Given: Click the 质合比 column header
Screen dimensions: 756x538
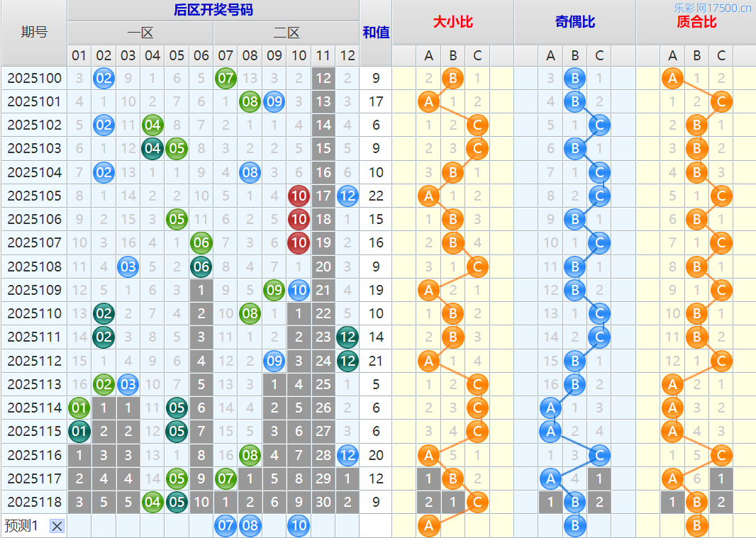Looking at the screenshot, I should (696, 22).
